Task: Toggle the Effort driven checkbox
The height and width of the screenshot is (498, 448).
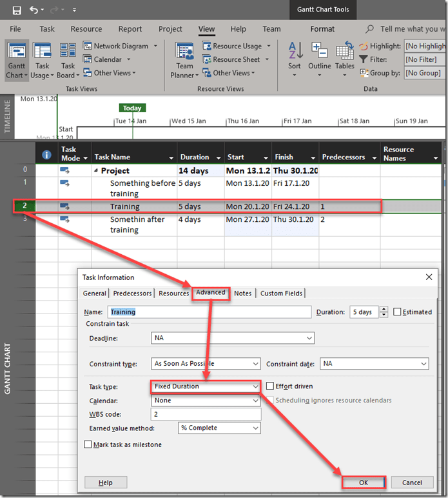Action: click(271, 386)
